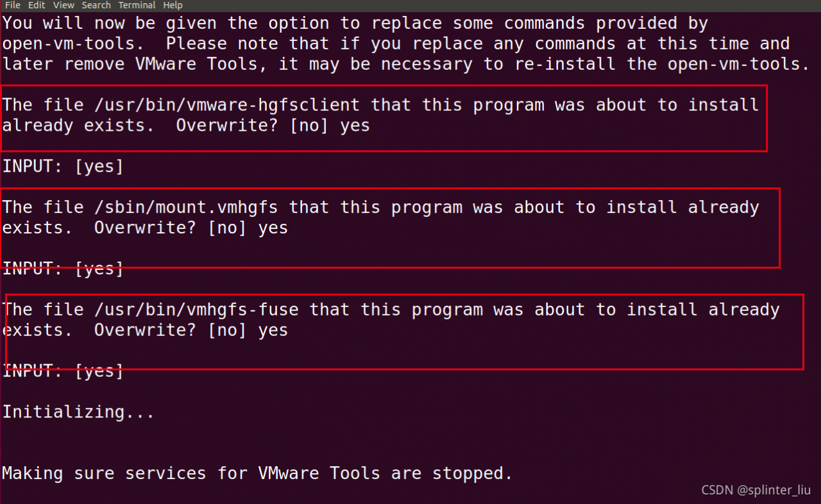Click the 'Making sure services' output line
Viewport: 821px width, 504px height.
coord(257,474)
